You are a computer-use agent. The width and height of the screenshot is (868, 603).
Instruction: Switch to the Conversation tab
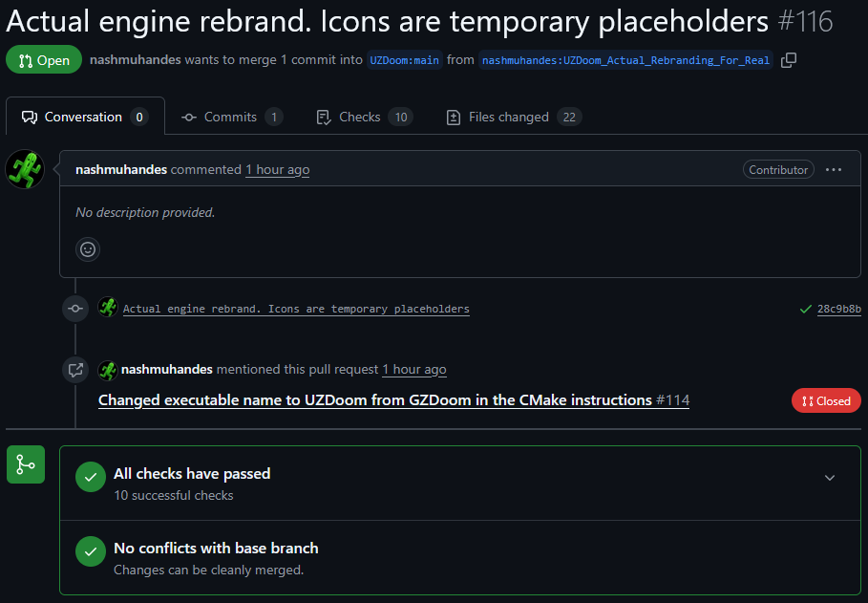pyautogui.click(x=85, y=117)
